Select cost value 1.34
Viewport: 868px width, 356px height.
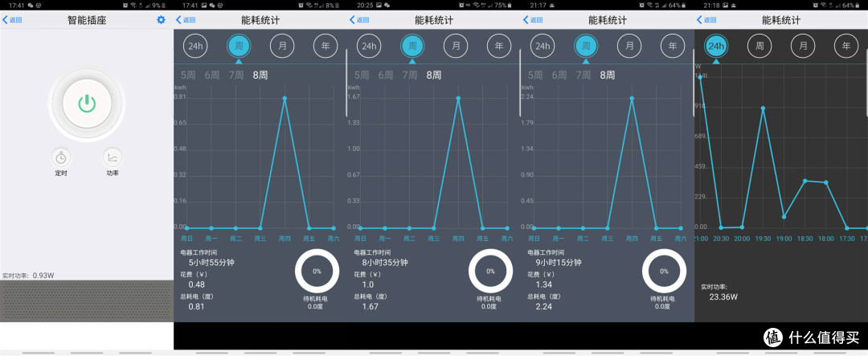point(544,284)
